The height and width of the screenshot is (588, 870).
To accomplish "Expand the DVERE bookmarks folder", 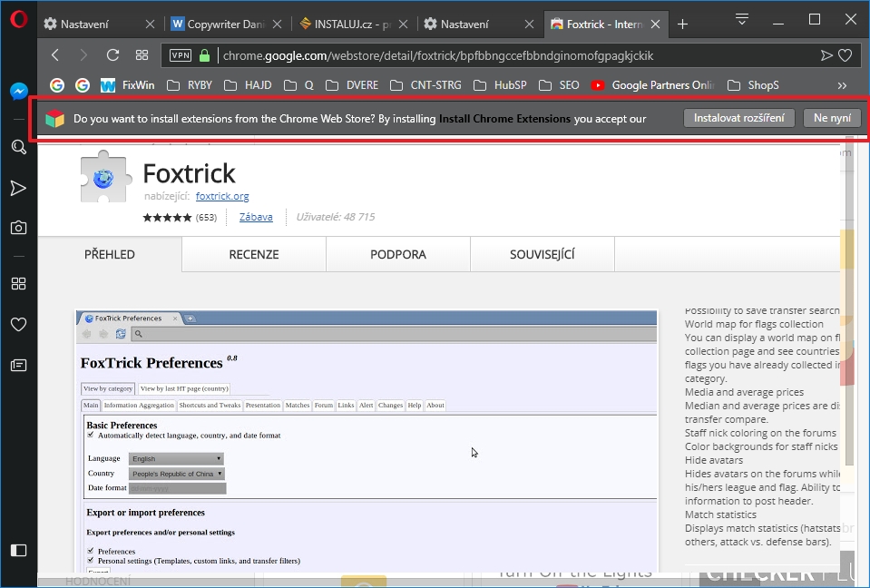I will click(352, 85).
